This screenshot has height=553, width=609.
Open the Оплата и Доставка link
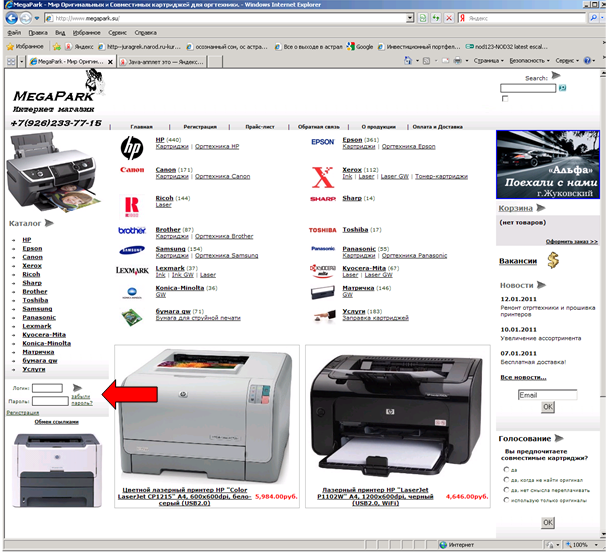click(x=437, y=127)
